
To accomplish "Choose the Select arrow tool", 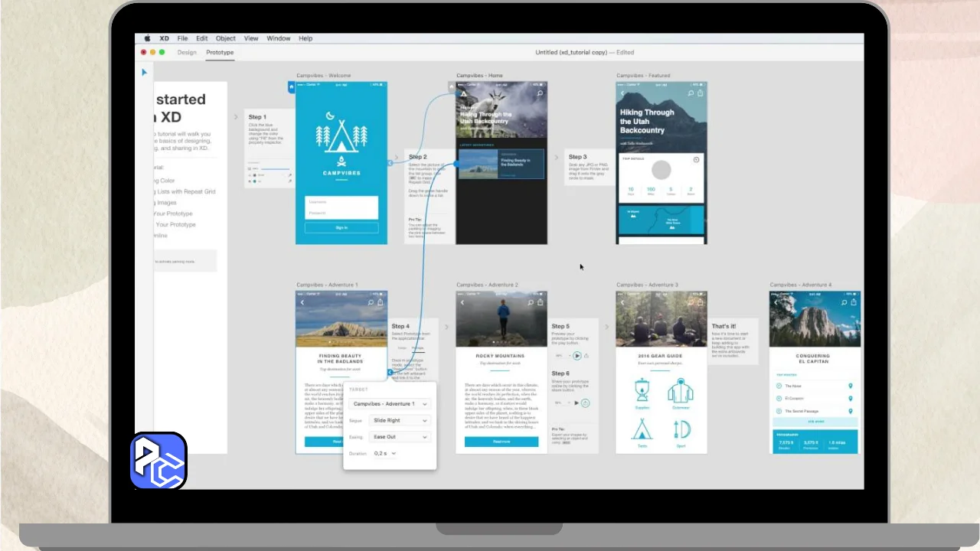I will pos(144,73).
